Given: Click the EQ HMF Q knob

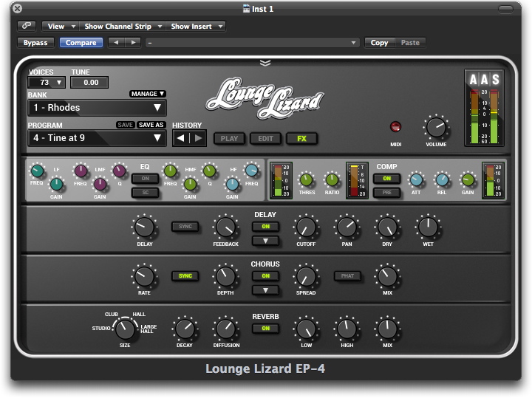Looking at the screenshot, I should [x=209, y=171].
